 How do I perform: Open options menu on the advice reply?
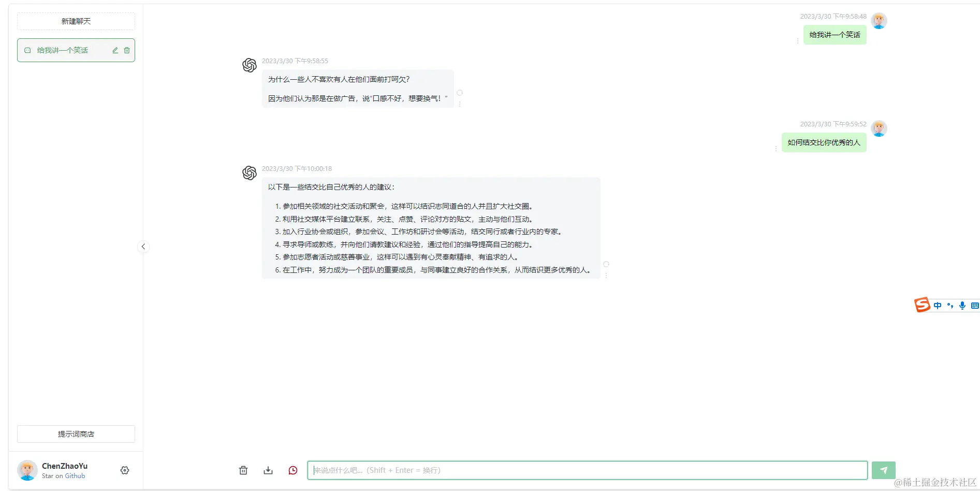(606, 275)
